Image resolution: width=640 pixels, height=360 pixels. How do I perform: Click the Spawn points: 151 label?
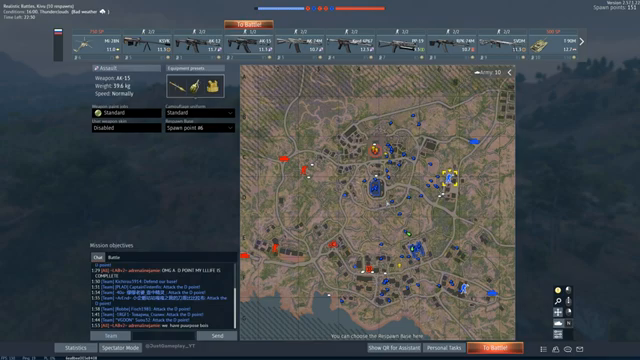[615, 8]
